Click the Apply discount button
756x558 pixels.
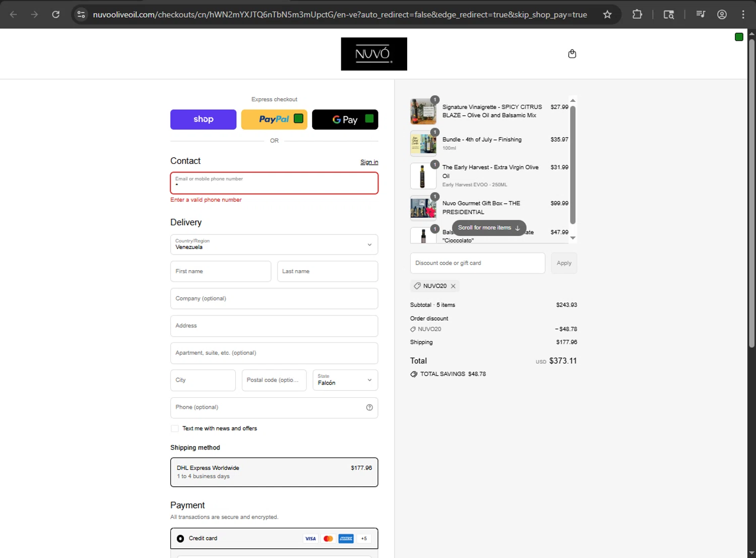[564, 263]
